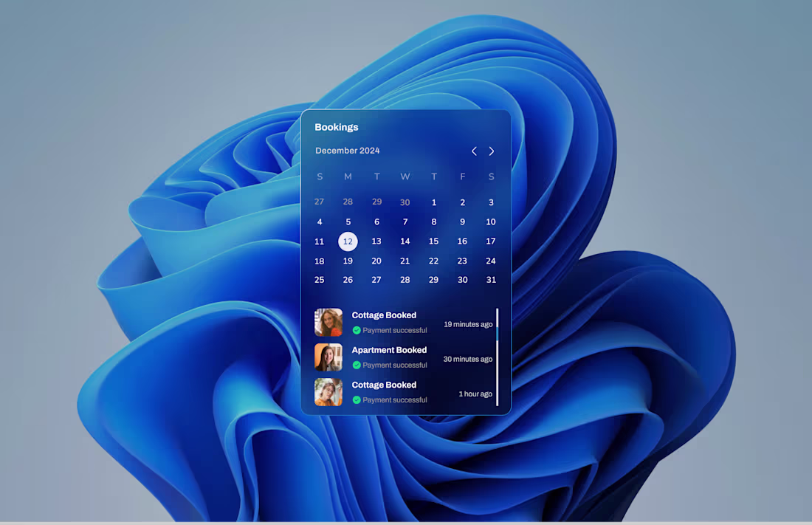Click green check icon in 1 hour ago row
812x525 pixels.
coord(357,399)
